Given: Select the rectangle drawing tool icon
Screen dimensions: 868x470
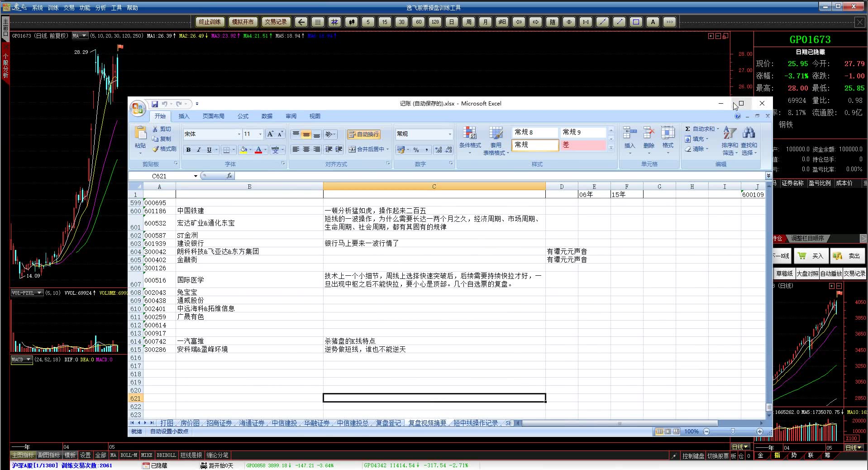Looking at the screenshot, I should point(636,22).
